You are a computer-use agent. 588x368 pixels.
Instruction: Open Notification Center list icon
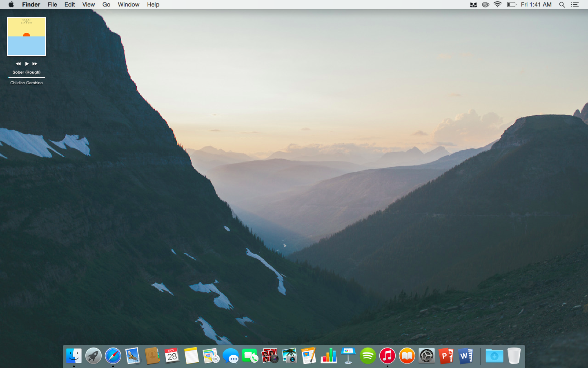coord(575,4)
